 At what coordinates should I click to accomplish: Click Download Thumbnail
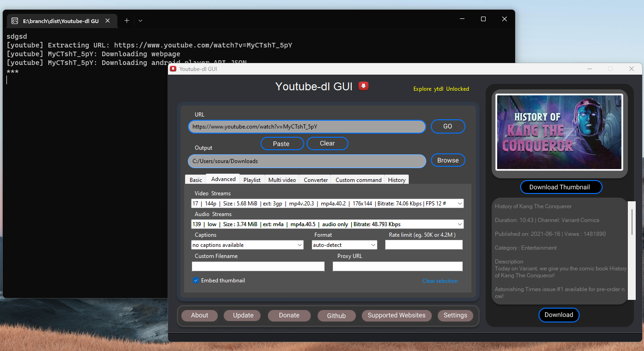click(561, 187)
